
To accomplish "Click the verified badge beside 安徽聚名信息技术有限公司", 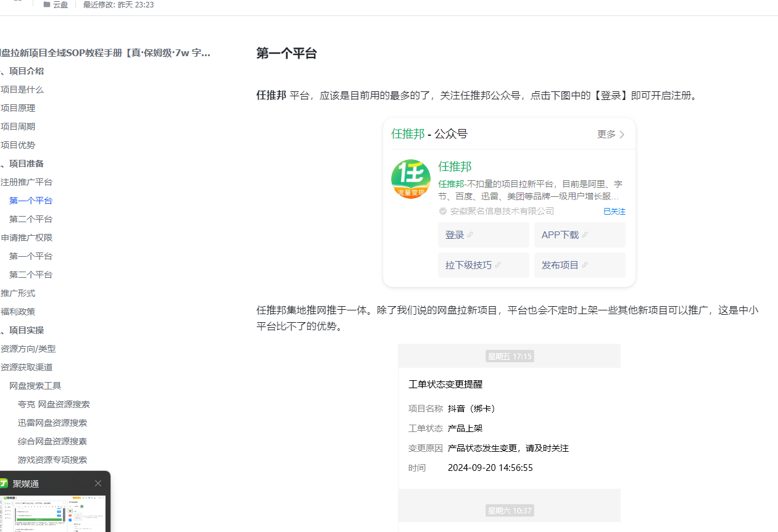I will (x=442, y=211).
